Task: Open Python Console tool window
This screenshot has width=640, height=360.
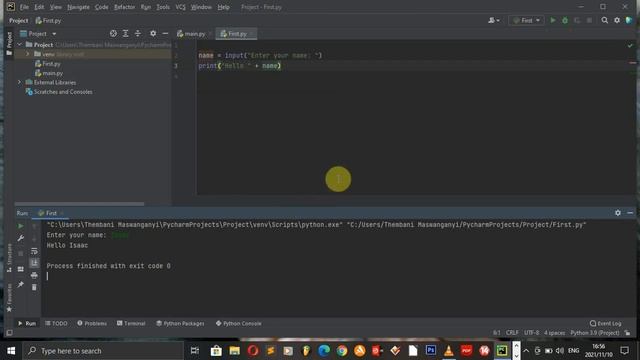Action: coord(238,323)
